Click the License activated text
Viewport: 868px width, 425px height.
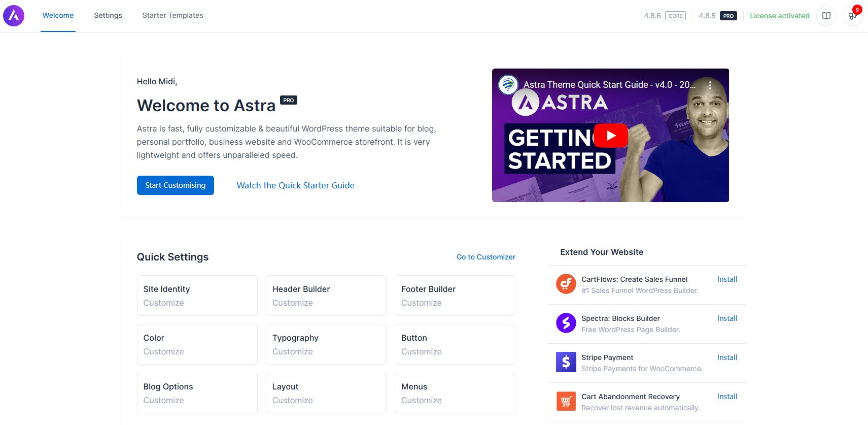click(780, 16)
